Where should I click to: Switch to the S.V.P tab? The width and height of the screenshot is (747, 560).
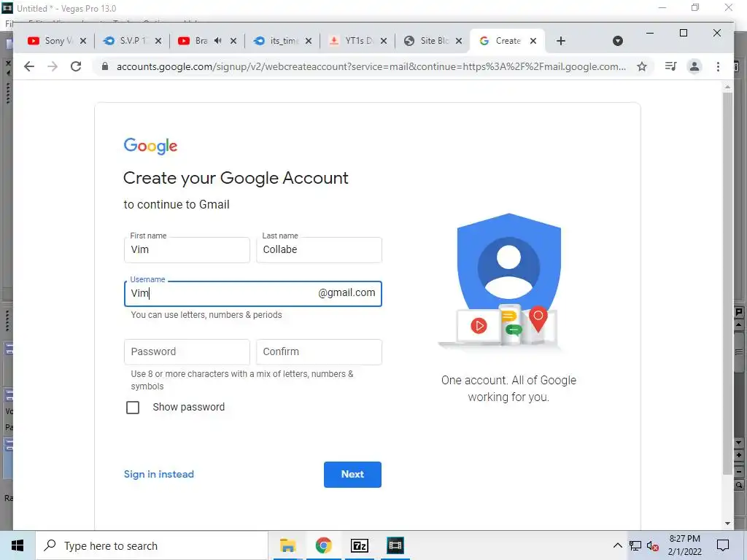(x=126, y=41)
